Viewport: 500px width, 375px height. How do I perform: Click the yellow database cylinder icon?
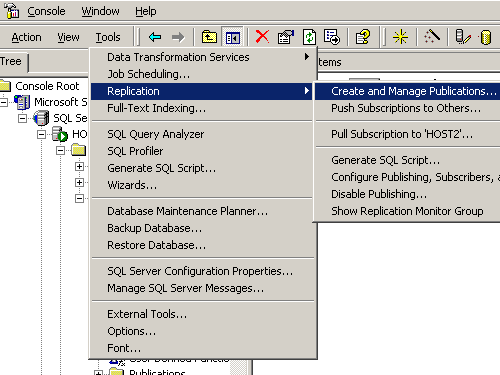485,37
